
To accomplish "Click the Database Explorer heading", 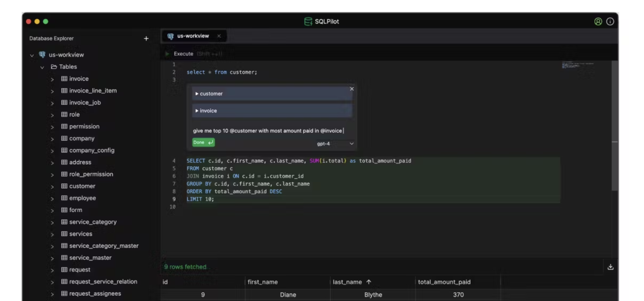I will tap(51, 38).
